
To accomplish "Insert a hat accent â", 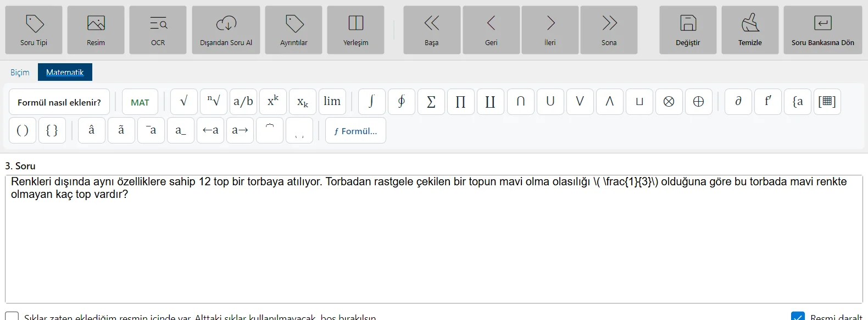I will 92,130.
